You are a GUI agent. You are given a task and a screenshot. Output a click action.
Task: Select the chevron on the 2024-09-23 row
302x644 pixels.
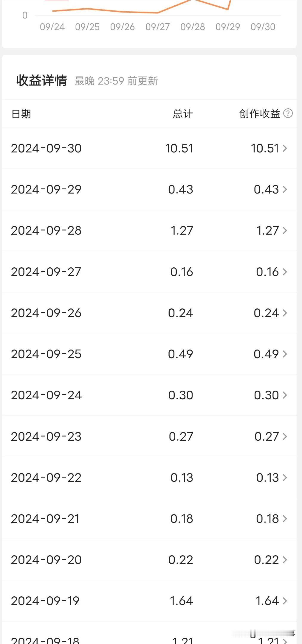285,436
